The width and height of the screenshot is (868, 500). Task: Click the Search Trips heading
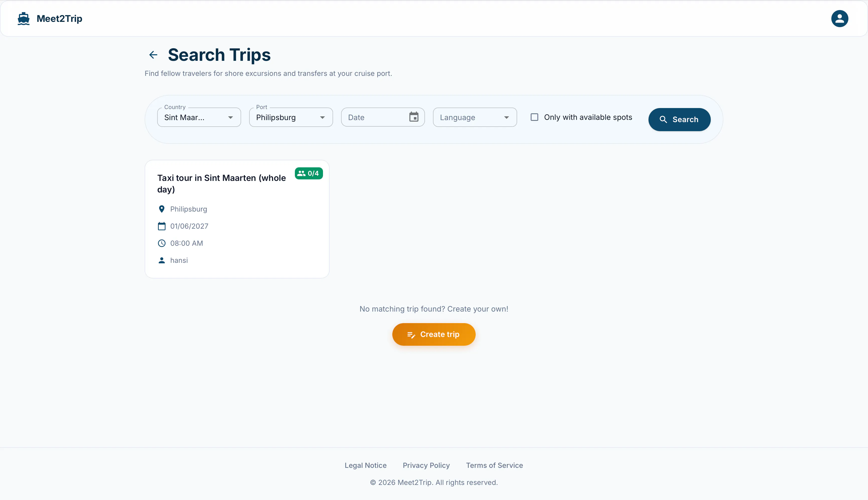219,55
